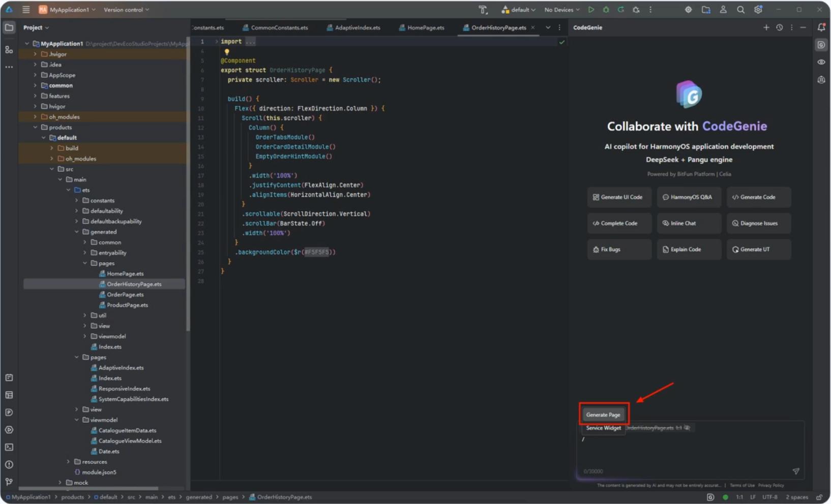Open more tool windows on left sidebar
This screenshot has height=504, width=831.
pyautogui.click(x=9, y=67)
